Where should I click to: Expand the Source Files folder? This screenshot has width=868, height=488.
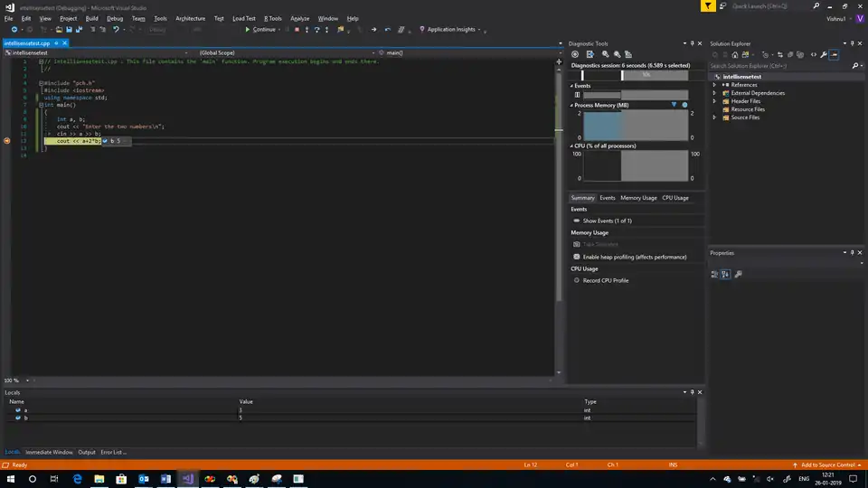pos(714,117)
